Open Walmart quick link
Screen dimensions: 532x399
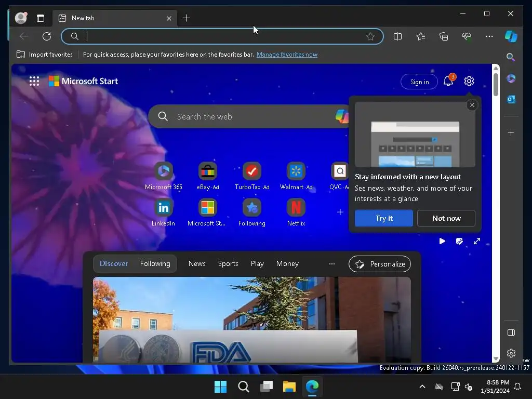[x=296, y=177]
